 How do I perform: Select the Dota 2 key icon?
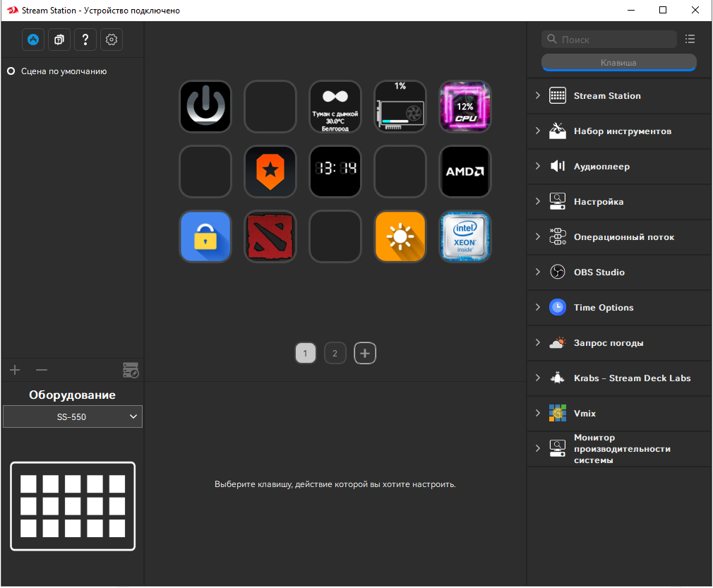point(270,236)
